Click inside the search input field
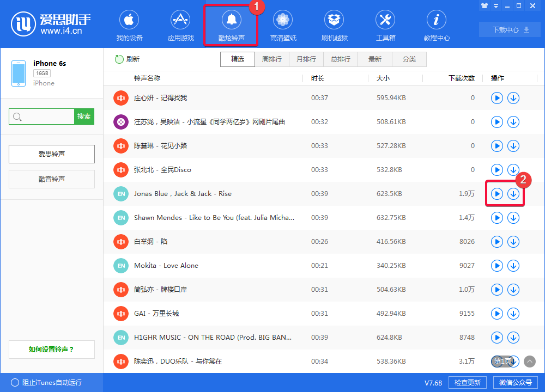The width and height of the screenshot is (545, 392). [41, 117]
